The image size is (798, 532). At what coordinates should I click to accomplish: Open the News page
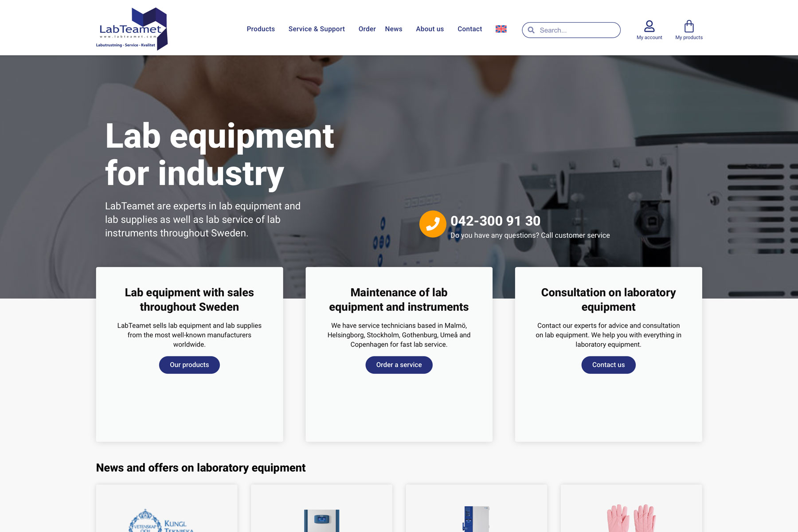click(x=394, y=29)
